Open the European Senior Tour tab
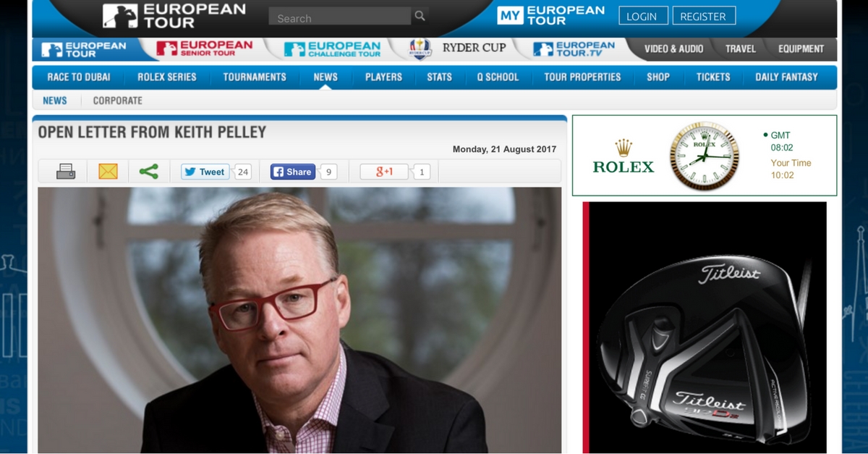The width and height of the screenshot is (868, 454). [x=205, y=49]
